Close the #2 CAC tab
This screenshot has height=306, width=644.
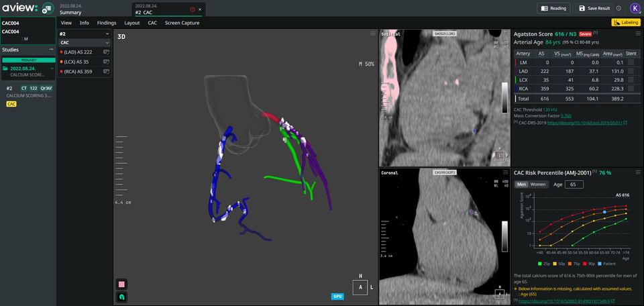tap(200, 9)
